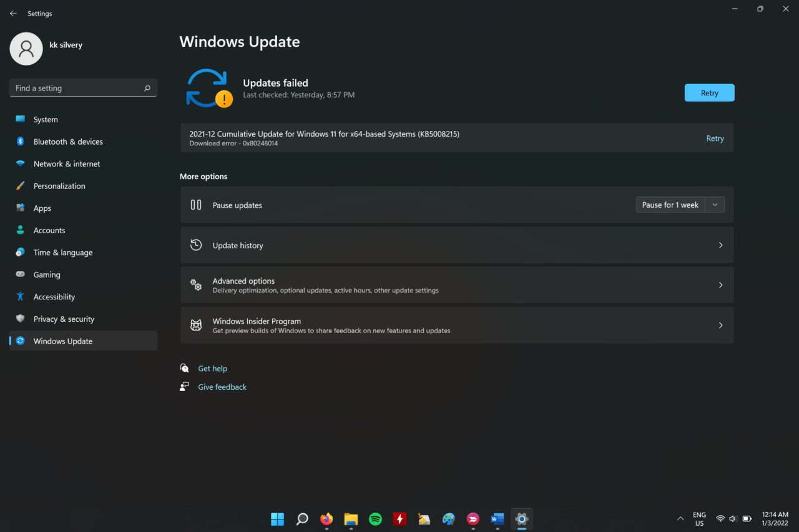Click the Windows Update sync icon in sidebar

(x=21, y=341)
